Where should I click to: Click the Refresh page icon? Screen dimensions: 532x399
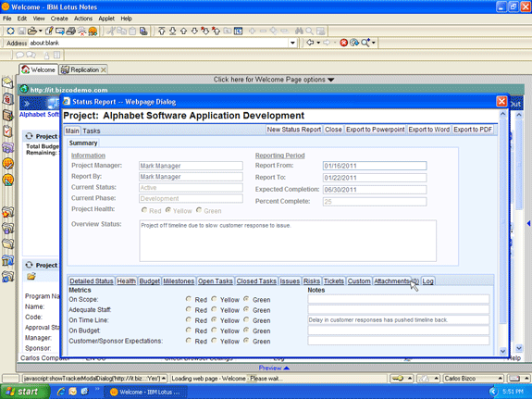pyautogui.click(x=354, y=43)
